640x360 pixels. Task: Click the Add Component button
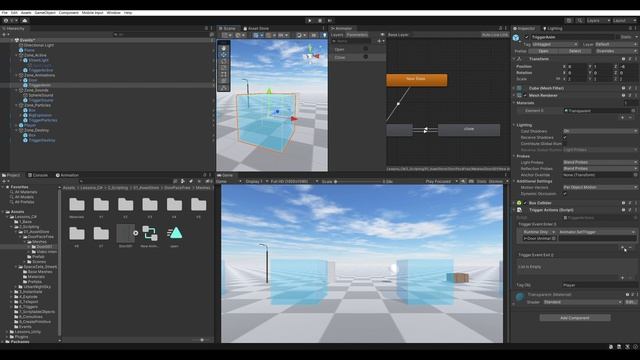(575, 318)
